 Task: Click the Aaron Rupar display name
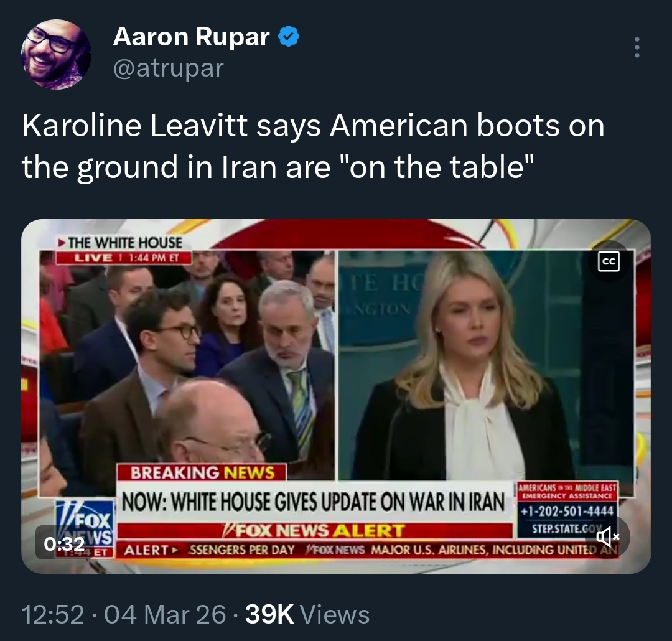click(x=191, y=37)
